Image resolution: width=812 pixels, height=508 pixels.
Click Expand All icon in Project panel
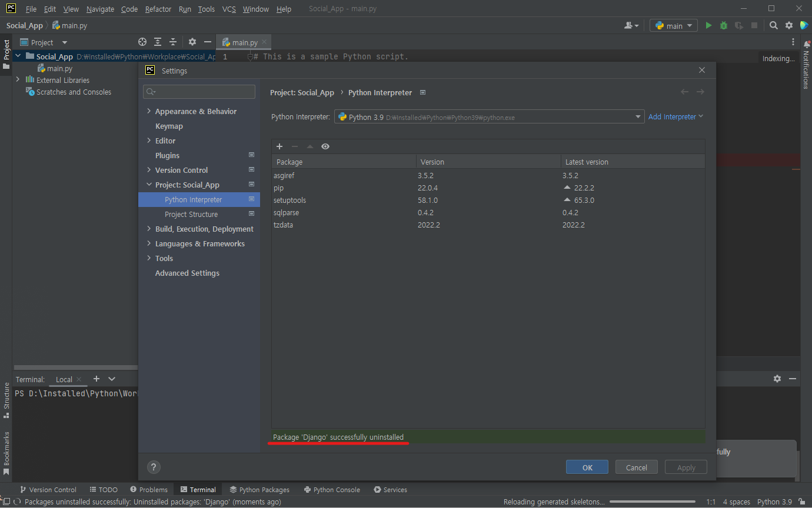click(158, 42)
